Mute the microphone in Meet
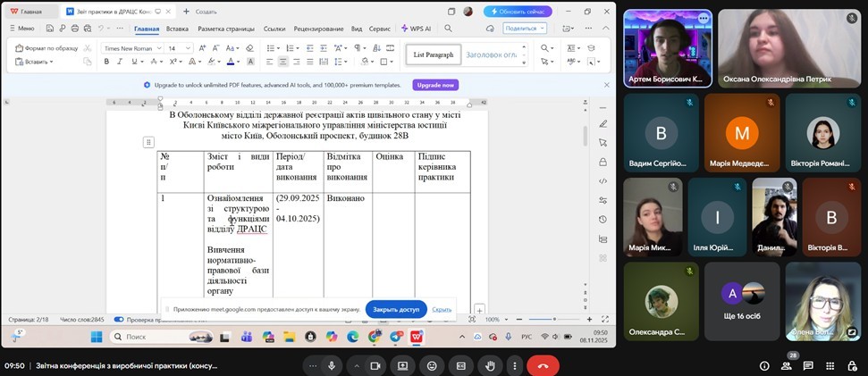 pyautogui.click(x=332, y=366)
